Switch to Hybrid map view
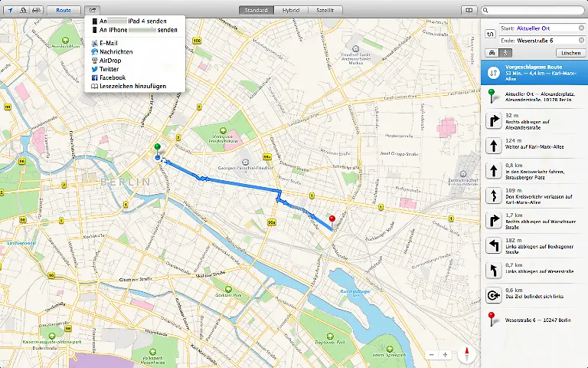The width and height of the screenshot is (588, 368). tap(291, 10)
